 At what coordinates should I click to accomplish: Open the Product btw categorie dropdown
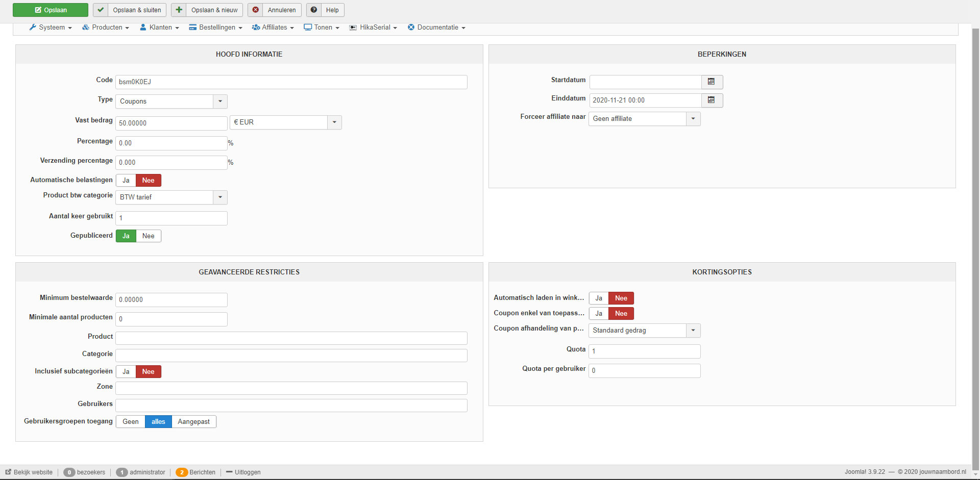click(171, 197)
